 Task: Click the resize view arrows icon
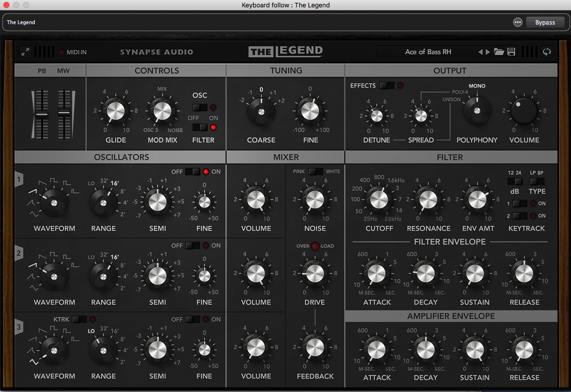pyautogui.click(x=25, y=52)
